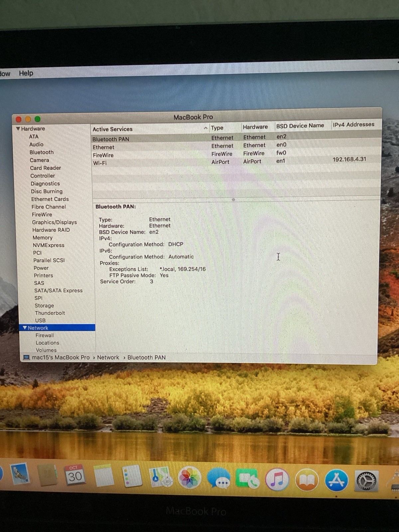This screenshot has width=399, height=532.
Task: Sort by Active Services column arrow
Action: coord(205,128)
